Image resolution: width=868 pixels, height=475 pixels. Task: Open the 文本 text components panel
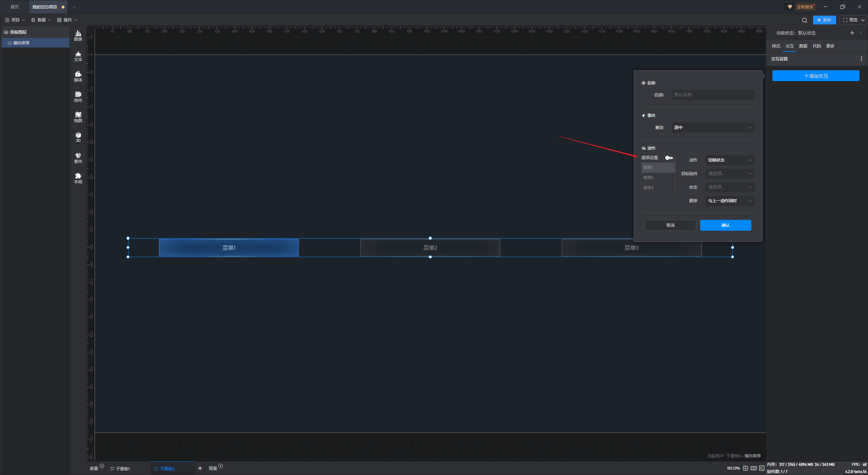(78, 56)
